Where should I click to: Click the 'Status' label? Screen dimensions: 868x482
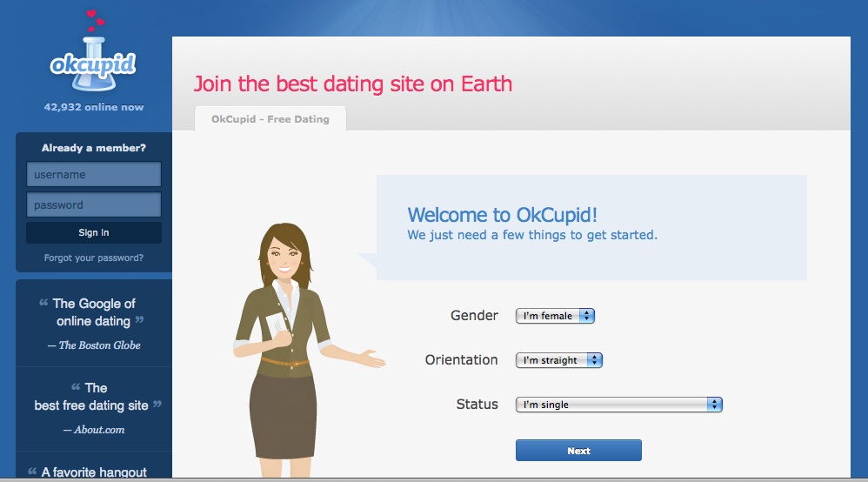point(477,404)
